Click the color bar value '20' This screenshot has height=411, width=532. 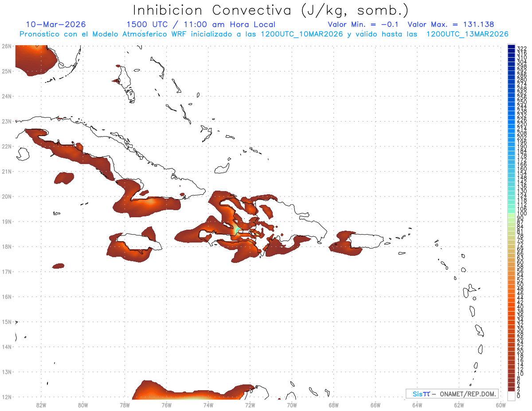point(520,352)
